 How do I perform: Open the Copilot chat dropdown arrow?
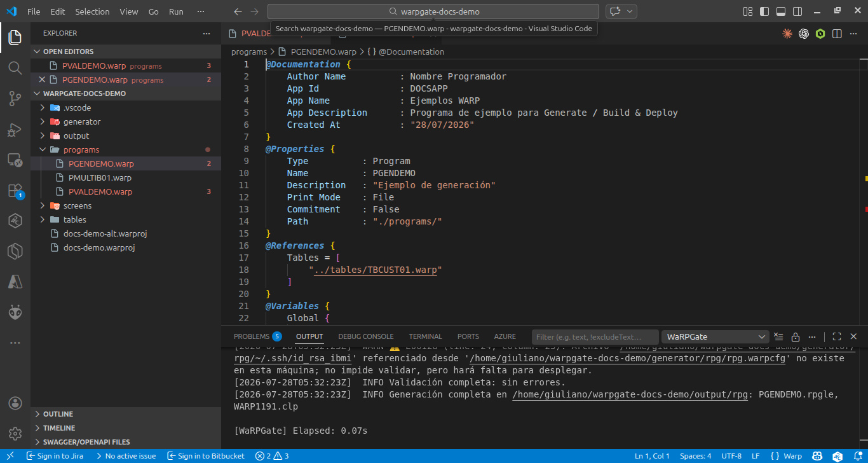click(x=630, y=11)
